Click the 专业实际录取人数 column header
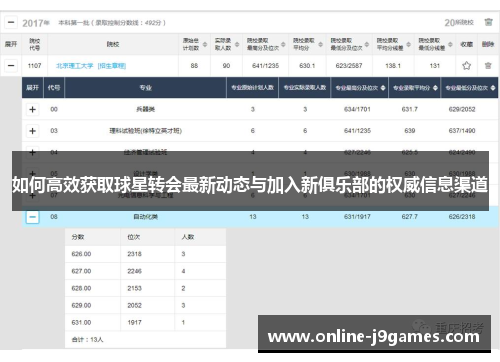This screenshot has height=362, width=500. (x=305, y=88)
